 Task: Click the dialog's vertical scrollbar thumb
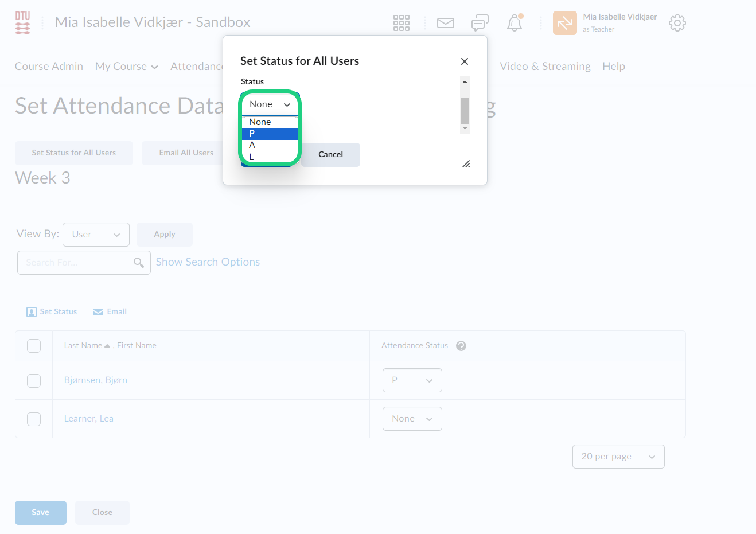click(x=465, y=110)
